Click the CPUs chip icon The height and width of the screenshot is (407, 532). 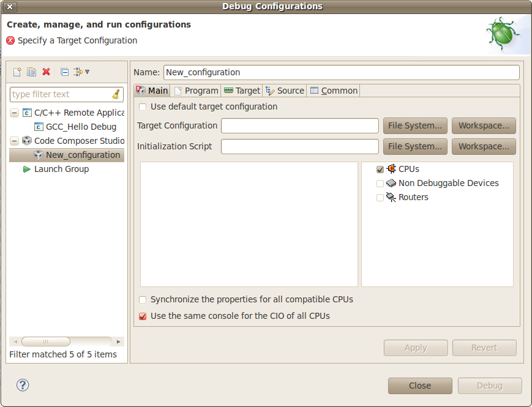point(391,168)
